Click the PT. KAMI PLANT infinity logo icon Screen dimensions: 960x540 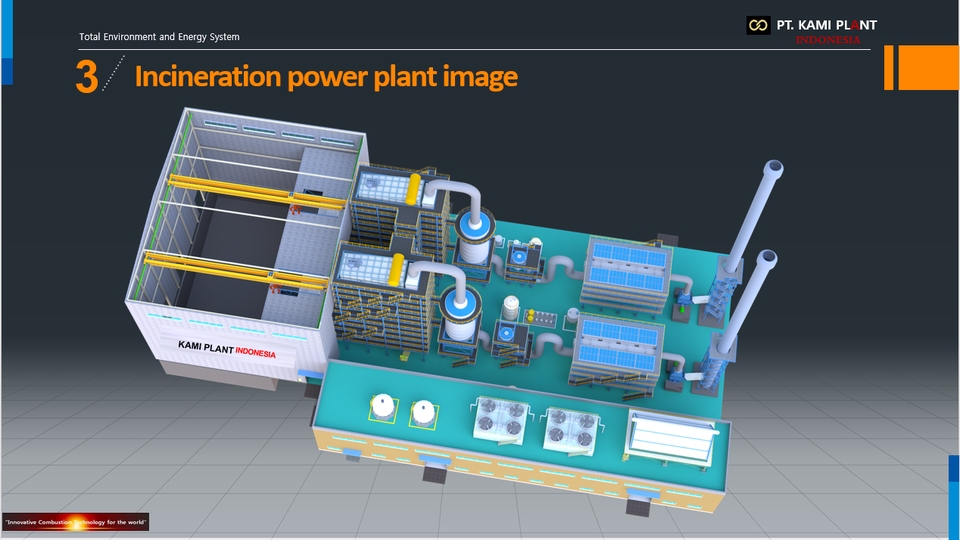758,25
